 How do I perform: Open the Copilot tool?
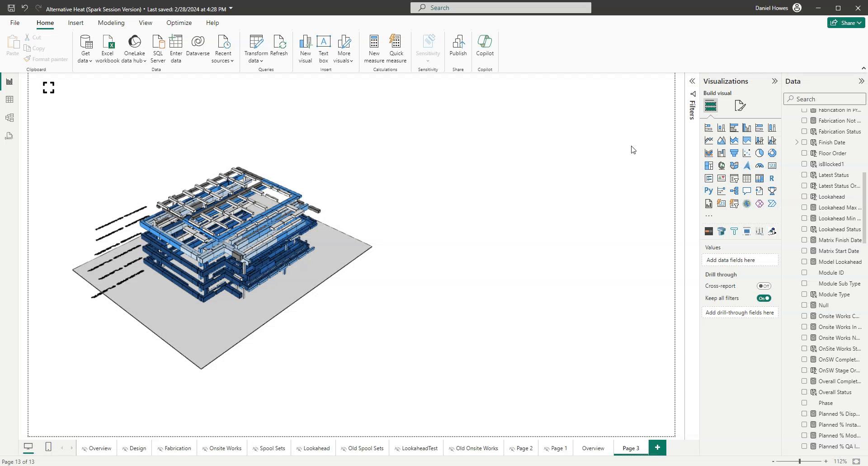485,45
